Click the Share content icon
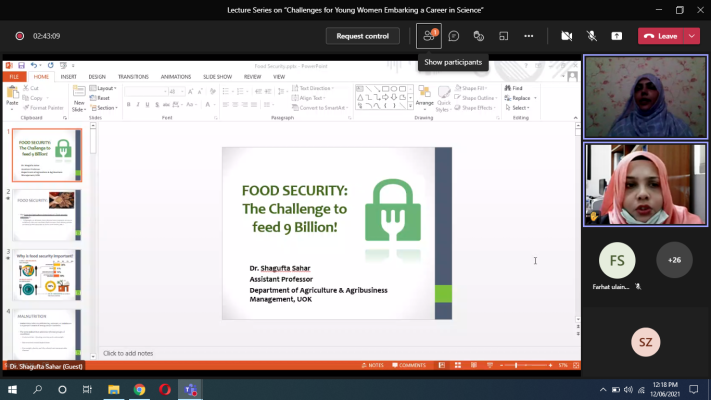This screenshot has height=400, width=711. [x=617, y=36]
